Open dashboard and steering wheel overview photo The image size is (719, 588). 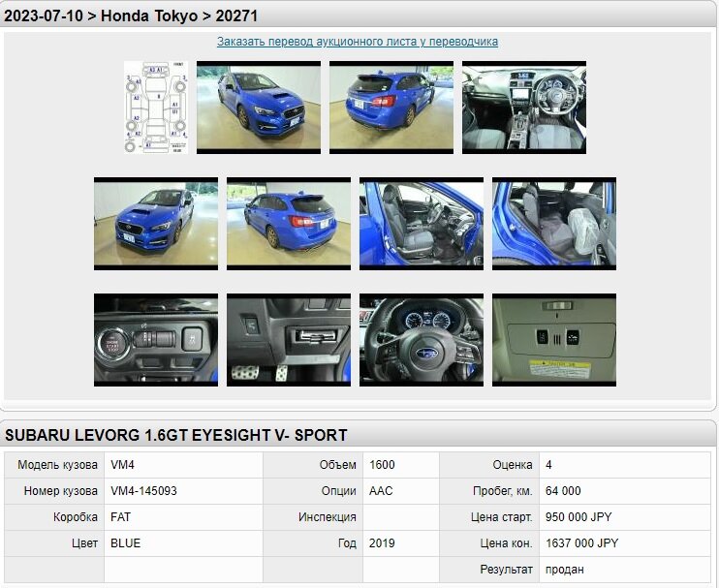point(524,108)
